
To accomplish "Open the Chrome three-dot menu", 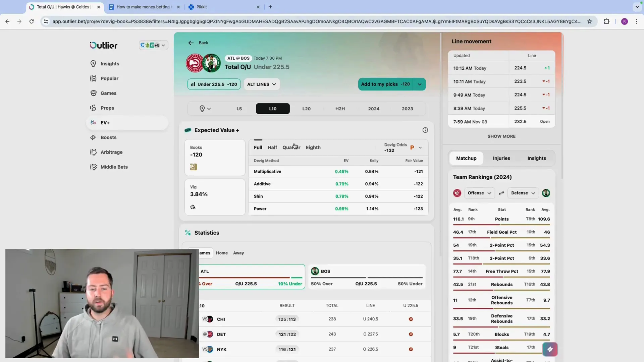I will (636, 21).
